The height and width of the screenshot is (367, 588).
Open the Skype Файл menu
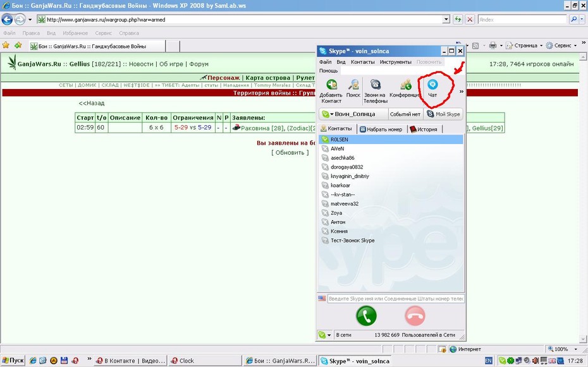coord(325,62)
